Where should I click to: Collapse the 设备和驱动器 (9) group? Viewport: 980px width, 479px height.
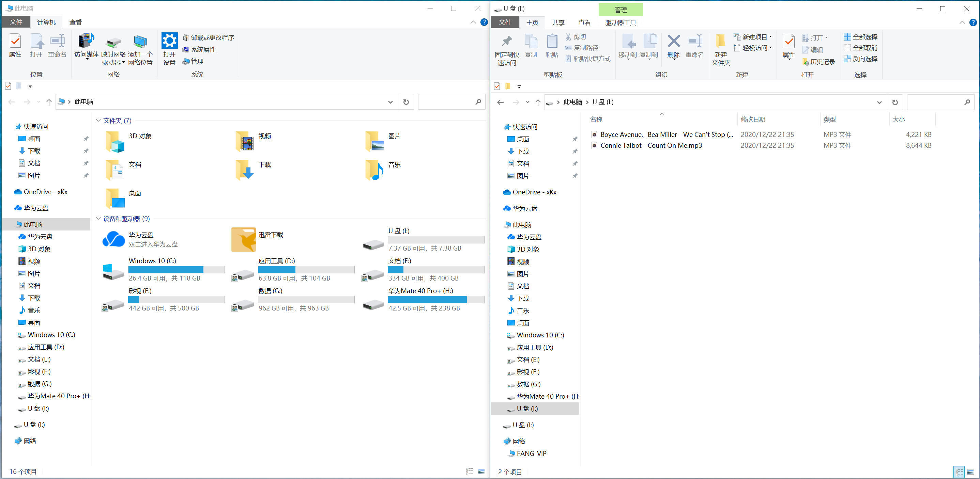click(x=98, y=219)
